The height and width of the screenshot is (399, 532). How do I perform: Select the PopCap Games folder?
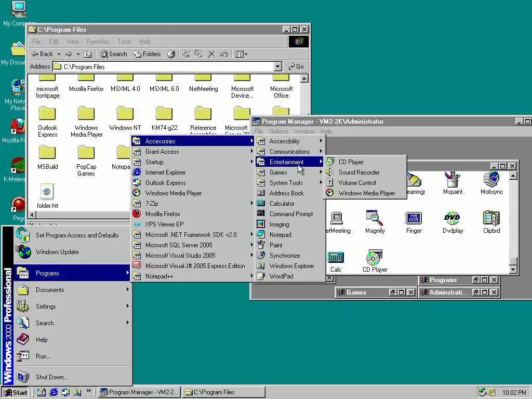86,161
